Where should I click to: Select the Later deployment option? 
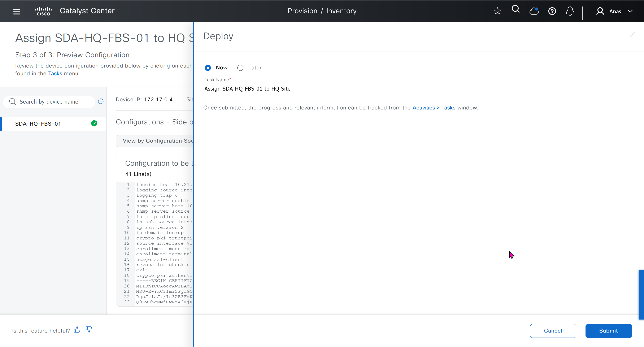240,68
